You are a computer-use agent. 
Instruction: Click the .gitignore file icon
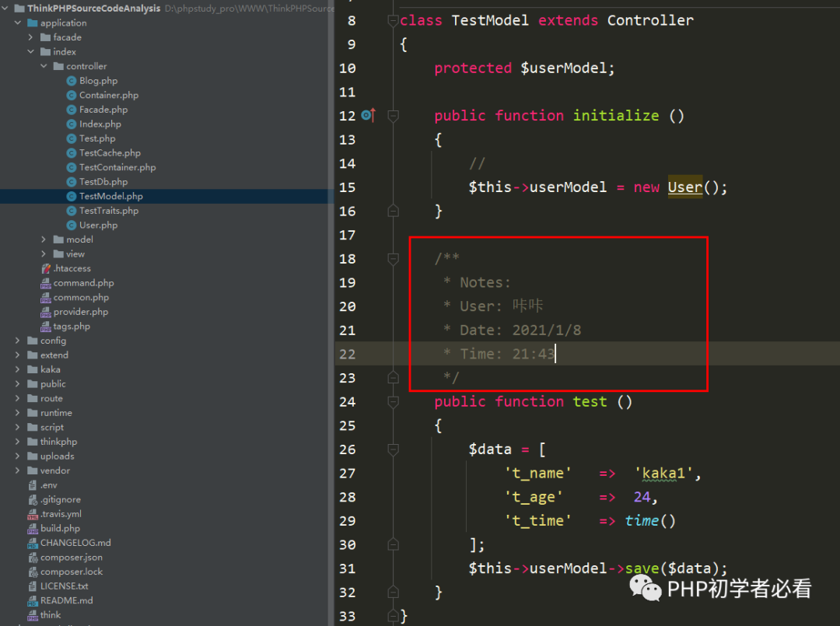[x=33, y=500]
